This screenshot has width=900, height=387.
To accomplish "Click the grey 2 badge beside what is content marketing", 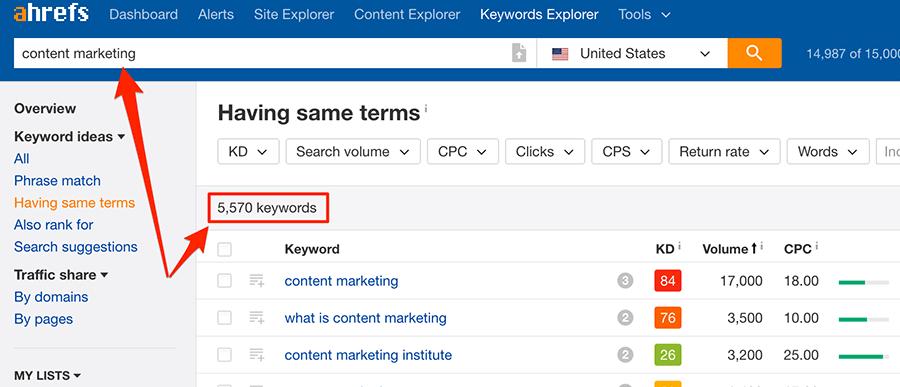I will (625, 318).
